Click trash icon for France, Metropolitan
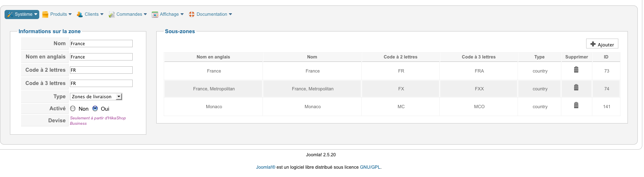Screen dimensions: 644x177 point(576,87)
